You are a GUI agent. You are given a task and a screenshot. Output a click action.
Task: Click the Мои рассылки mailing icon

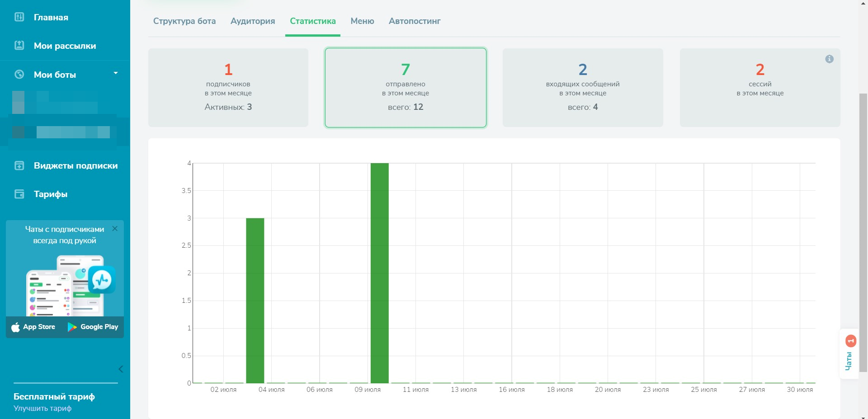pyautogui.click(x=19, y=45)
